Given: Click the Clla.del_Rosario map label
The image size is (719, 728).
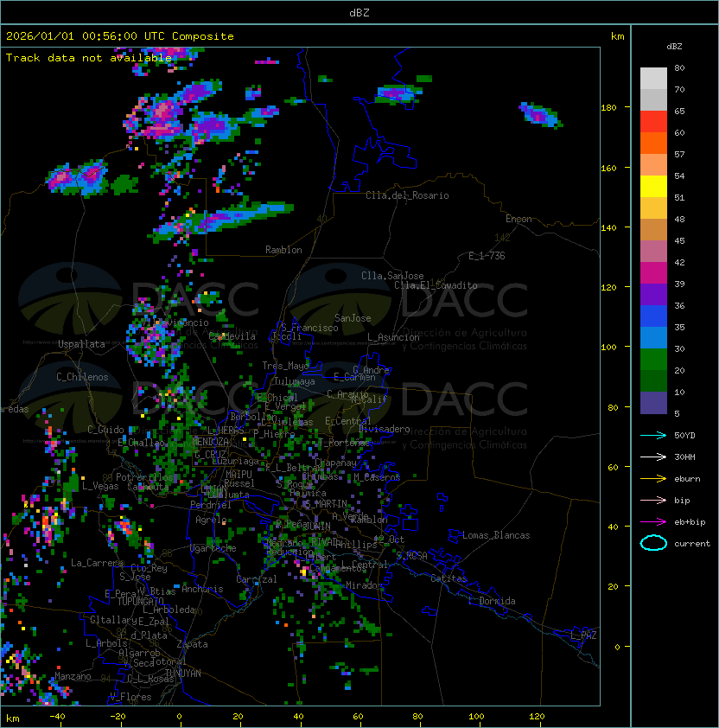Looking at the screenshot, I should (407, 195).
